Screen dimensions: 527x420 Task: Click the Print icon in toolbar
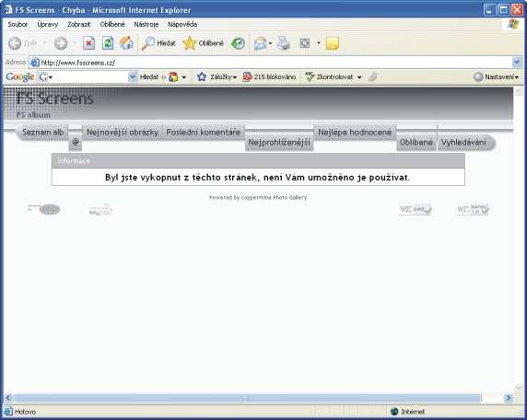coord(284,43)
